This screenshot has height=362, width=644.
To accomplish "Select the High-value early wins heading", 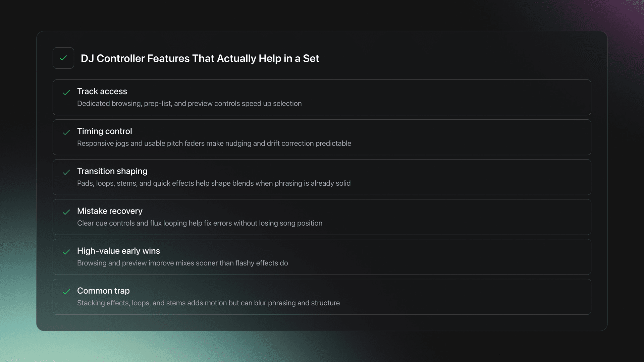I will [x=118, y=251].
